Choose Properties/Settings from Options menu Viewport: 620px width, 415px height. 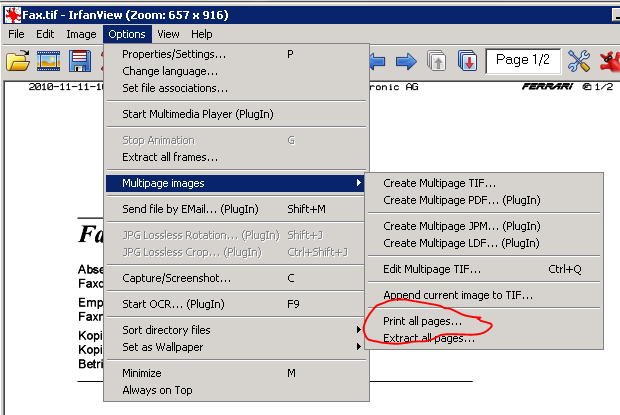coord(174,55)
